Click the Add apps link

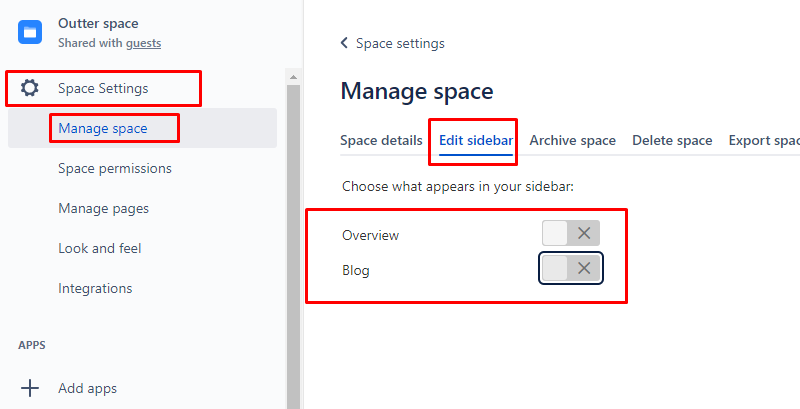(x=87, y=389)
